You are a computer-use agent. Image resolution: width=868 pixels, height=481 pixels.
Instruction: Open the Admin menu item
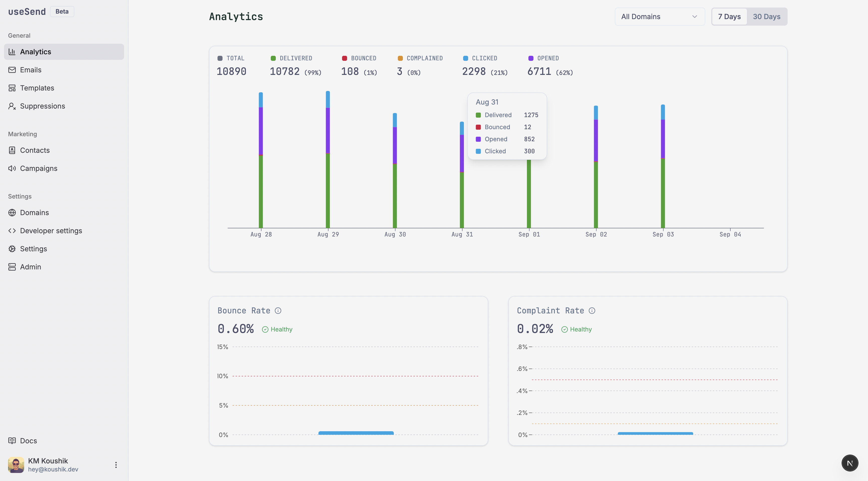click(30, 267)
